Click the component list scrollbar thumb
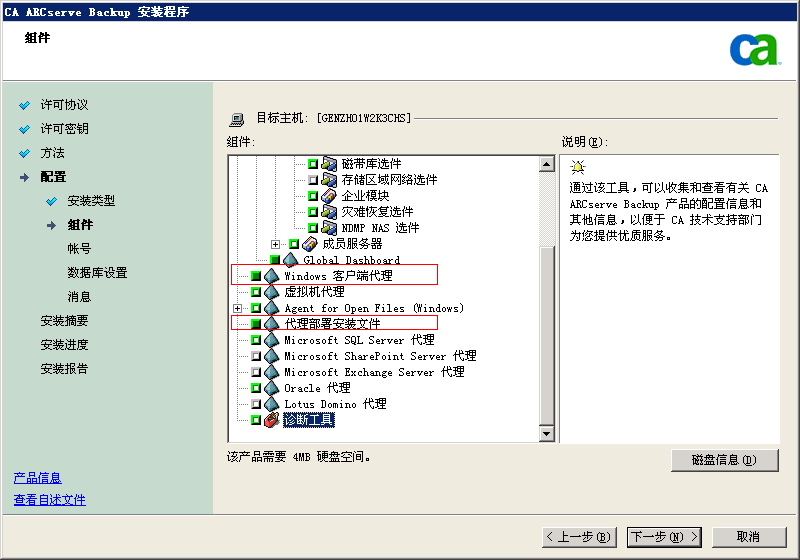Screen dimensions: 800x560 pos(547,336)
